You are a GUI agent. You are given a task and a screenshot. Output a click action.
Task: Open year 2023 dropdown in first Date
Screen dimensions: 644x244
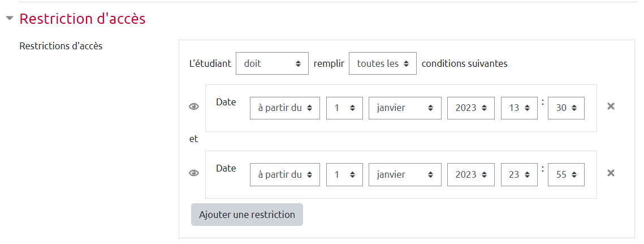(x=470, y=108)
